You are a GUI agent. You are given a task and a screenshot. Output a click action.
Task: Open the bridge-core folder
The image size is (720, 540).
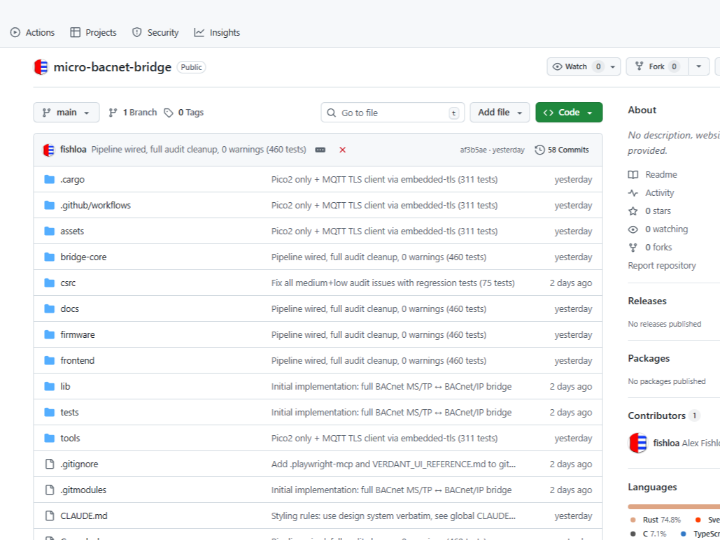(83, 257)
